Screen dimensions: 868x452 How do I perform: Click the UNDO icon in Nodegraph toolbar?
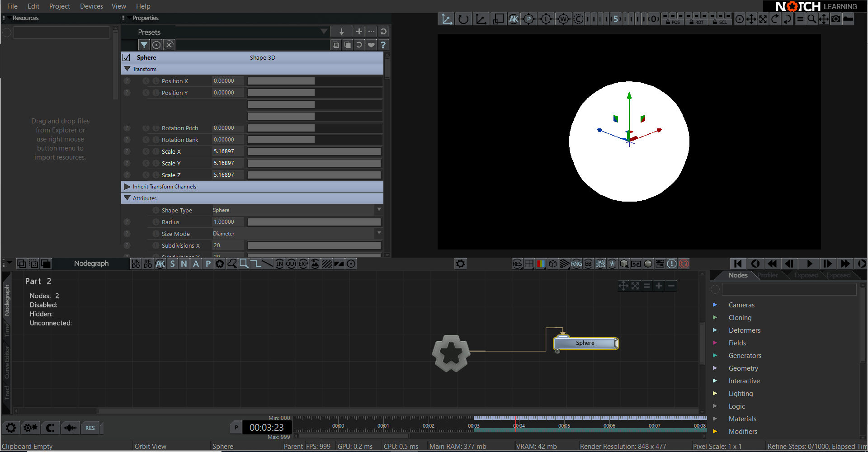pyautogui.click(x=136, y=264)
